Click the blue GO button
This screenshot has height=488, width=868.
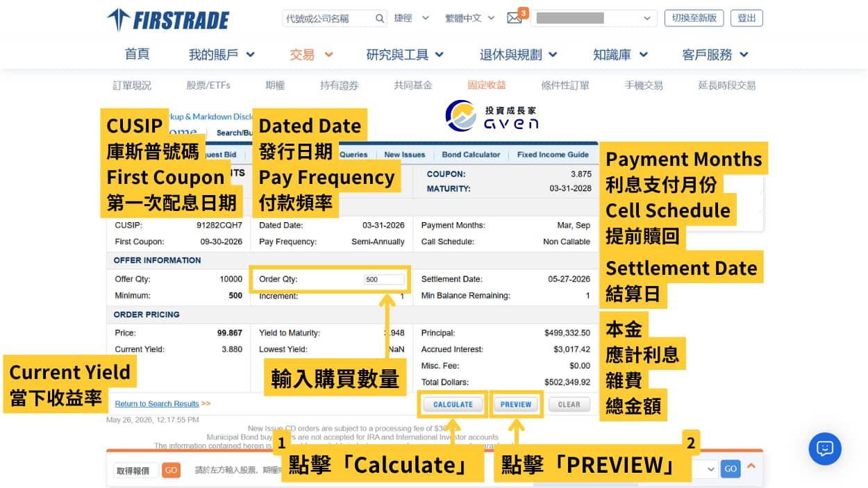tap(731, 469)
